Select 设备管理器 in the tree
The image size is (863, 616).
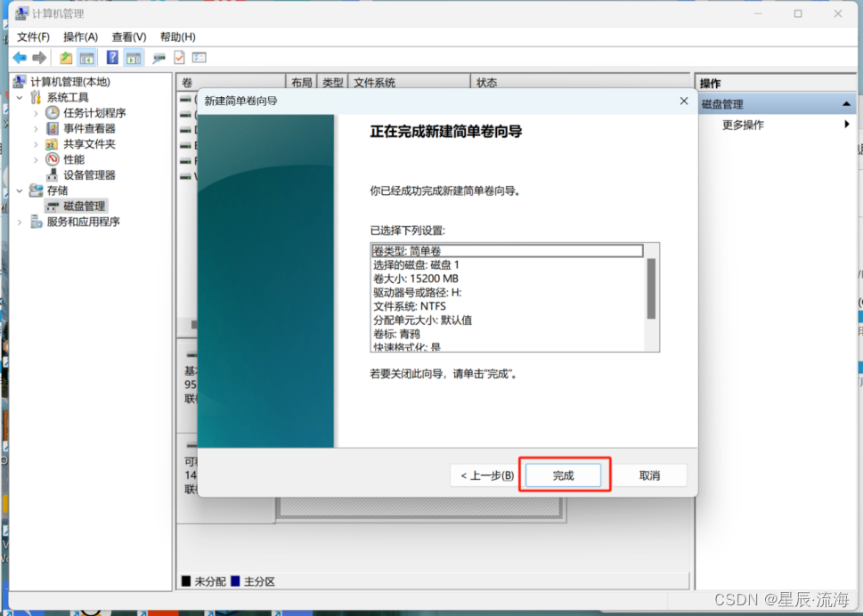point(88,174)
